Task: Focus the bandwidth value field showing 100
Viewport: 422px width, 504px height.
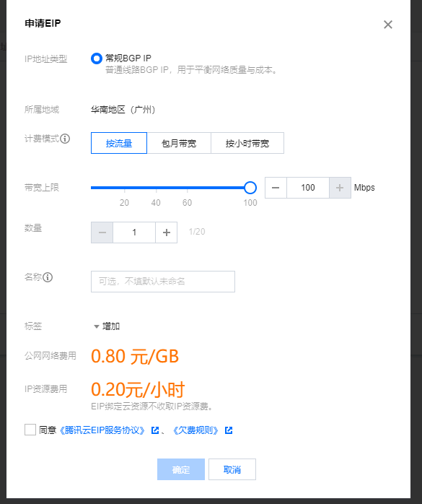Action: (308, 188)
